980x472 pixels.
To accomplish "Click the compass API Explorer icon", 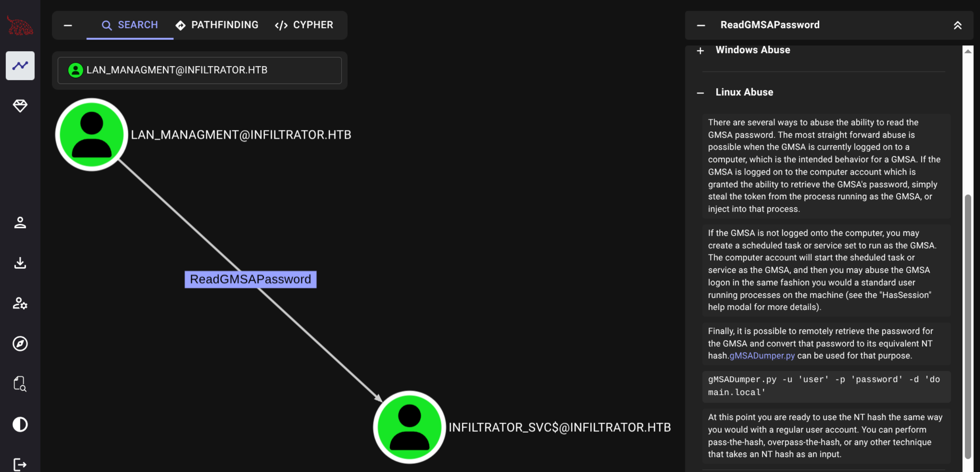I will tap(20, 344).
